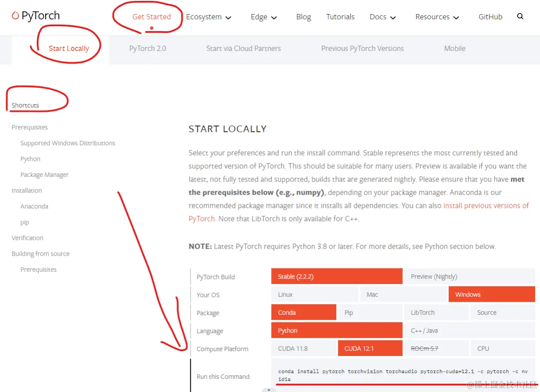
Task: Select CPU compute platform
Action: point(503,348)
